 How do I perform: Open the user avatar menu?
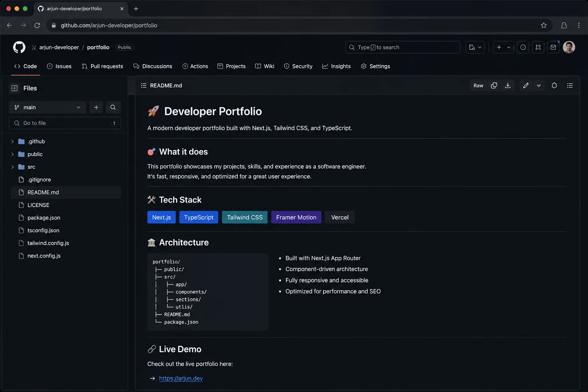coord(569,47)
